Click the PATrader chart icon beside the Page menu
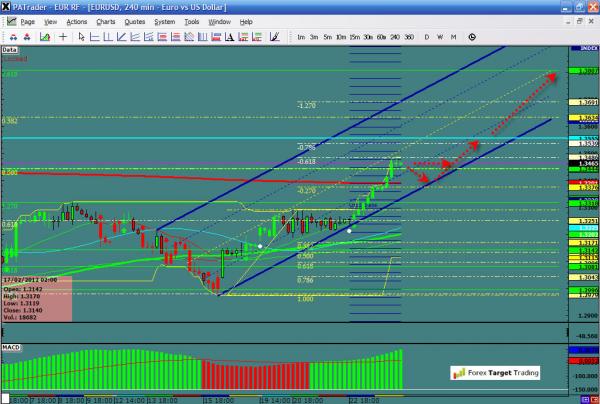This screenshot has width=600, height=404. [x=9, y=21]
